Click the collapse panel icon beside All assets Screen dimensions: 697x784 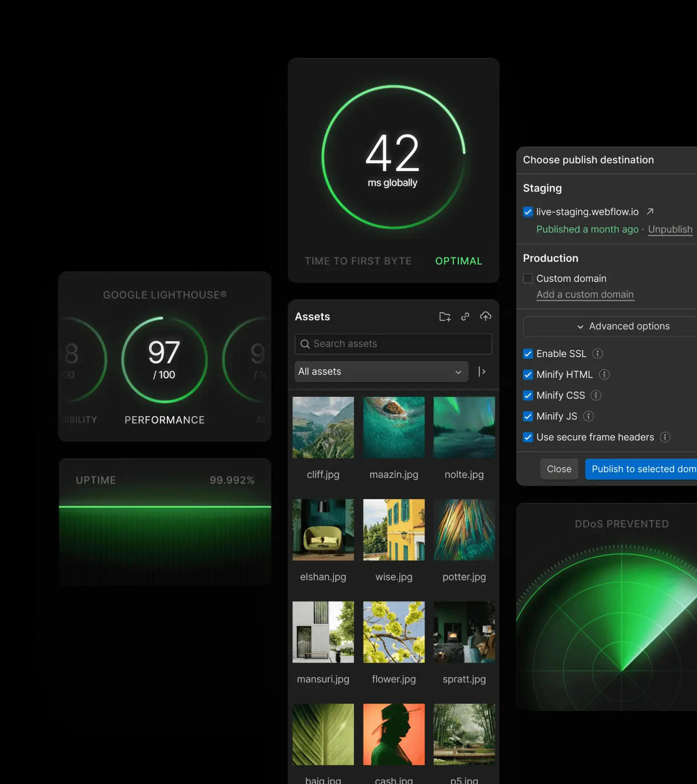482,372
